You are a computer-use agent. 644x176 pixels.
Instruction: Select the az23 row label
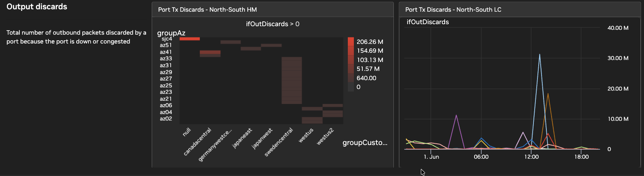pos(166,92)
